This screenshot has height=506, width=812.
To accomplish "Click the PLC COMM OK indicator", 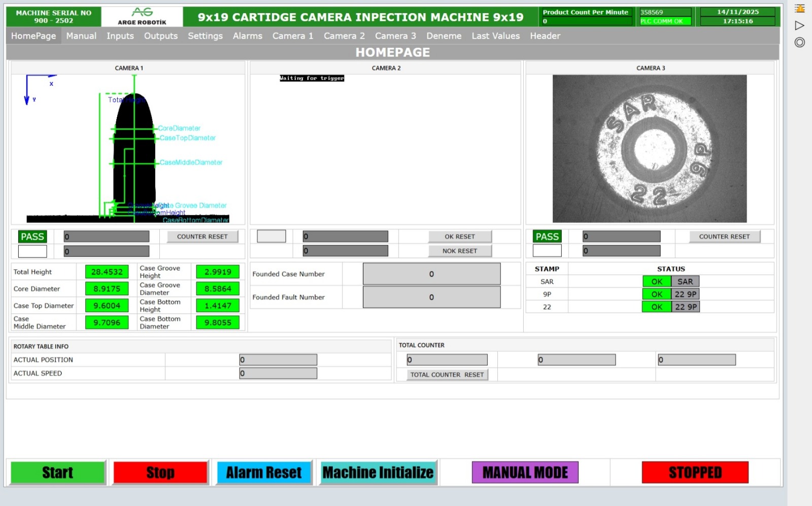I will [x=662, y=21].
